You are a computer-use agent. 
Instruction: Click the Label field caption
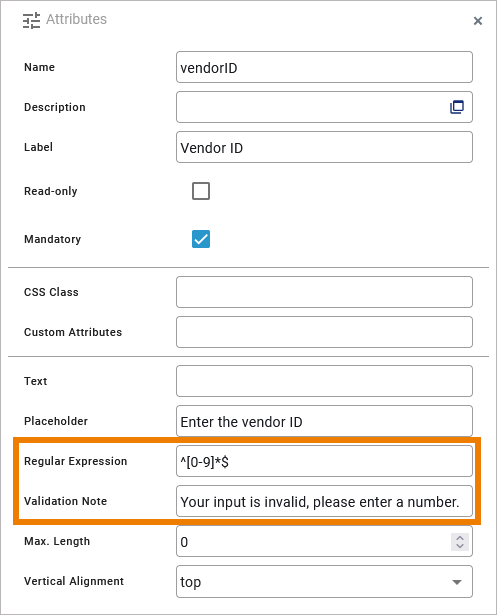[x=38, y=147]
